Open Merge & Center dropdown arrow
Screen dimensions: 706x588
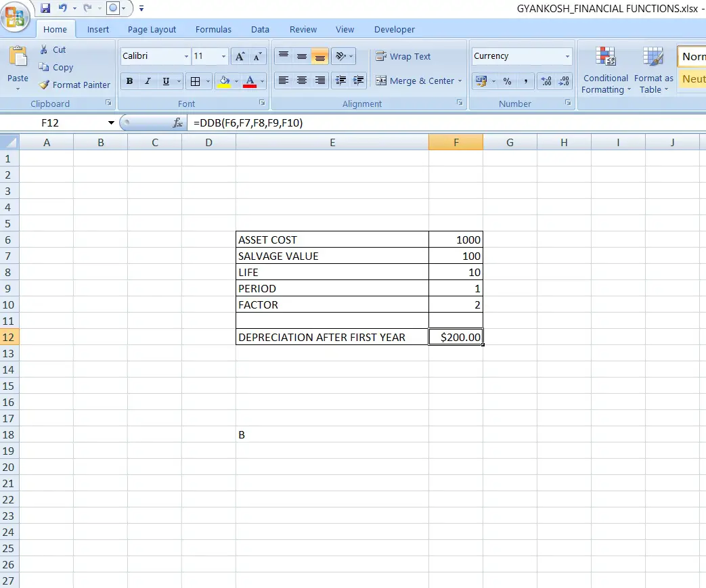[x=460, y=81]
